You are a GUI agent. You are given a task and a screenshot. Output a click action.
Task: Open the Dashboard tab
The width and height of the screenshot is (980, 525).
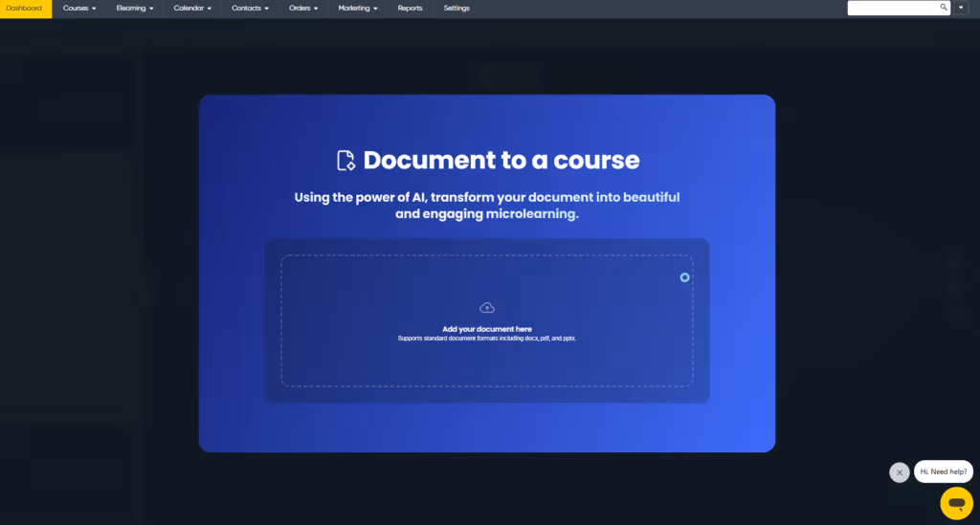click(x=25, y=8)
